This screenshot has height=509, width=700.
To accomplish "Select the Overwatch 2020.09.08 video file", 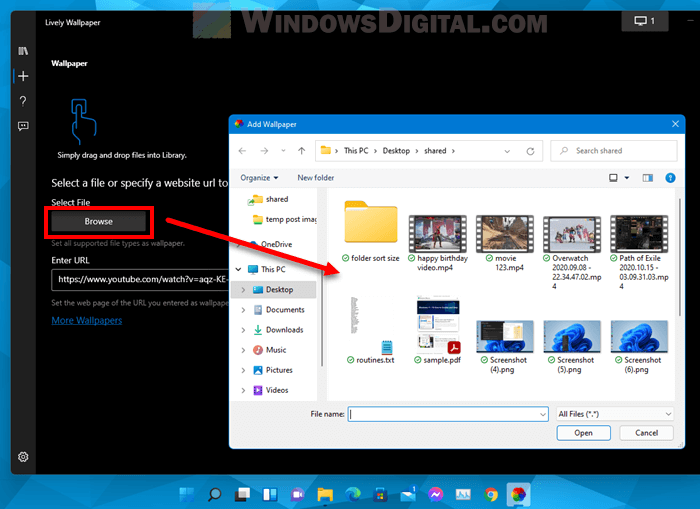I will 572,252.
